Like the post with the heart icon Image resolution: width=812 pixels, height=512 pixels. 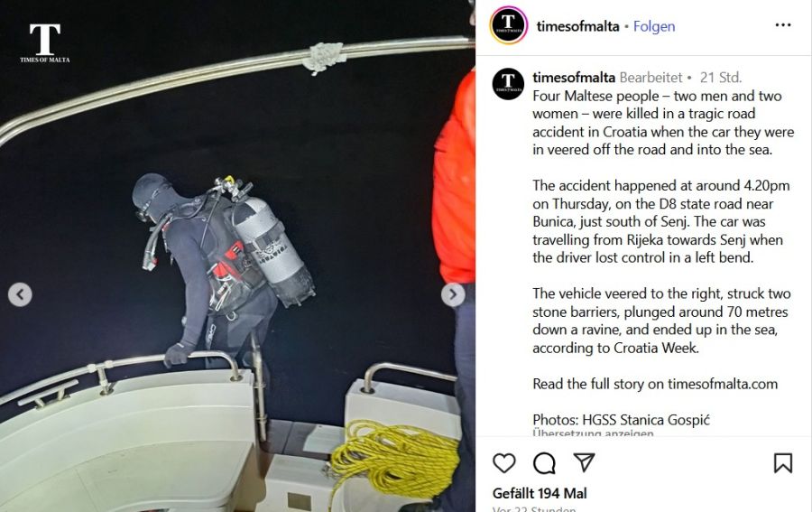(x=503, y=462)
